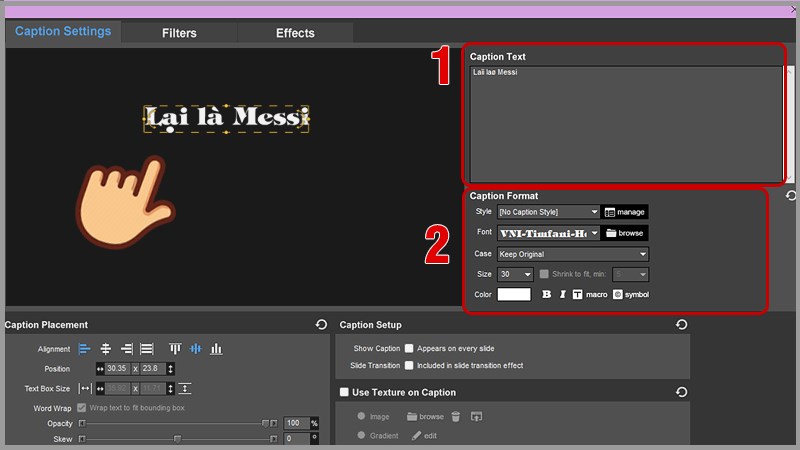Switch to the Effects tab
The height and width of the screenshot is (450, 800).
pyautogui.click(x=295, y=33)
